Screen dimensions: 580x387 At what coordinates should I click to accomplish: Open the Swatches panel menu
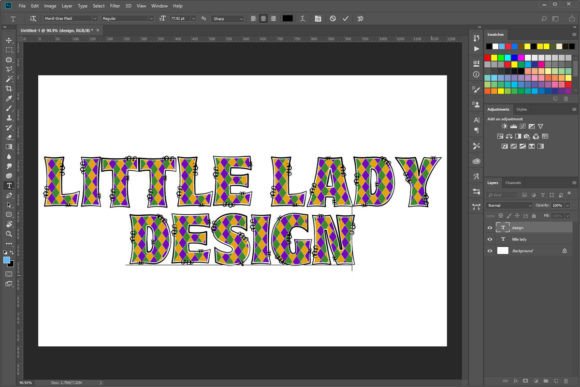click(574, 34)
